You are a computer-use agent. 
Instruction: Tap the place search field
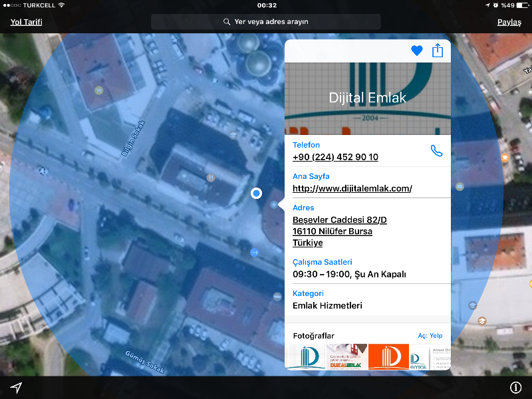coord(266,22)
